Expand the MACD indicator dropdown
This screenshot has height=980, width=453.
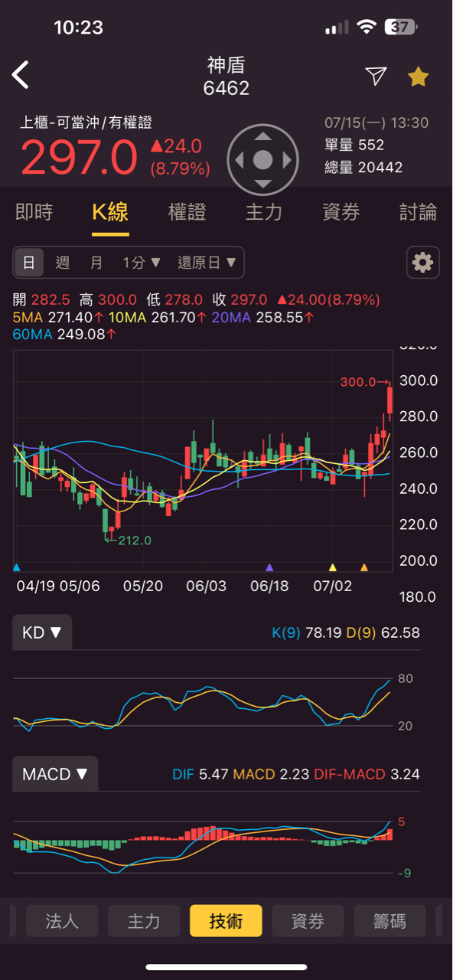tap(55, 774)
